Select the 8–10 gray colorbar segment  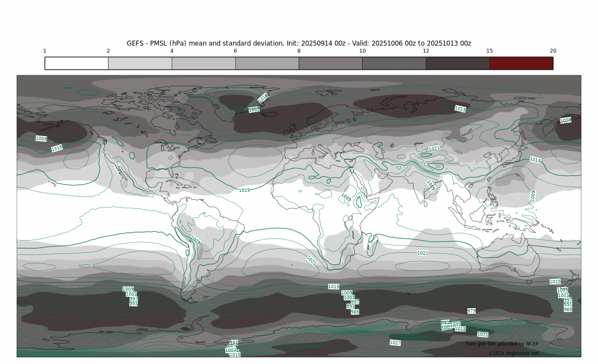[x=331, y=63]
